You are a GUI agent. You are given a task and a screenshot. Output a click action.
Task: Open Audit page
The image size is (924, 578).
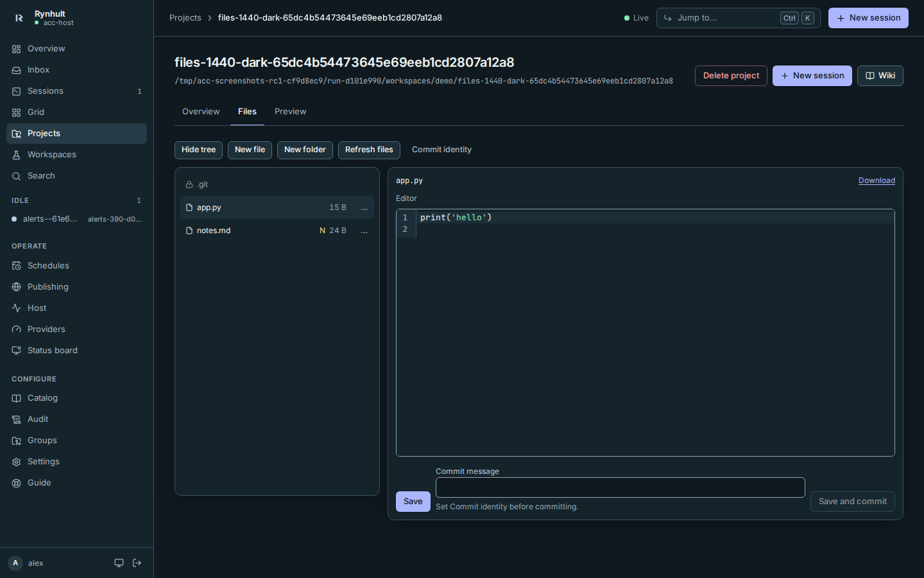(x=76, y=419)
